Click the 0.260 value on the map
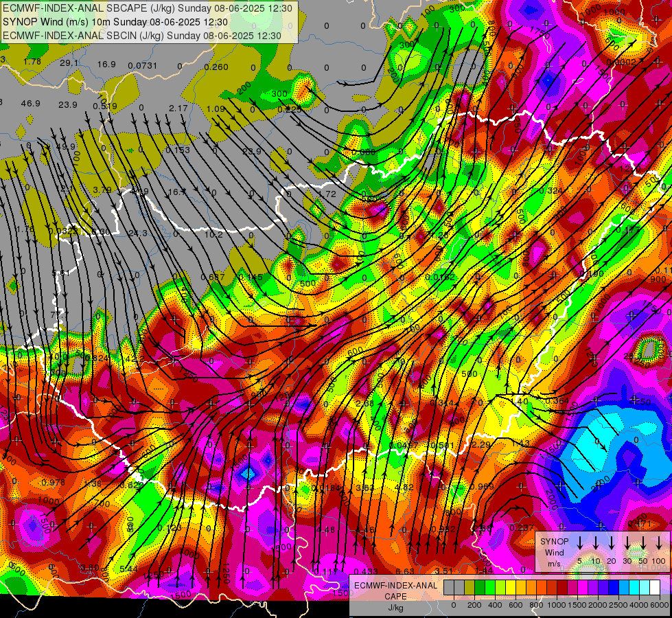The width and height of the screenshot is (672, 618). (x=216, y=67)
